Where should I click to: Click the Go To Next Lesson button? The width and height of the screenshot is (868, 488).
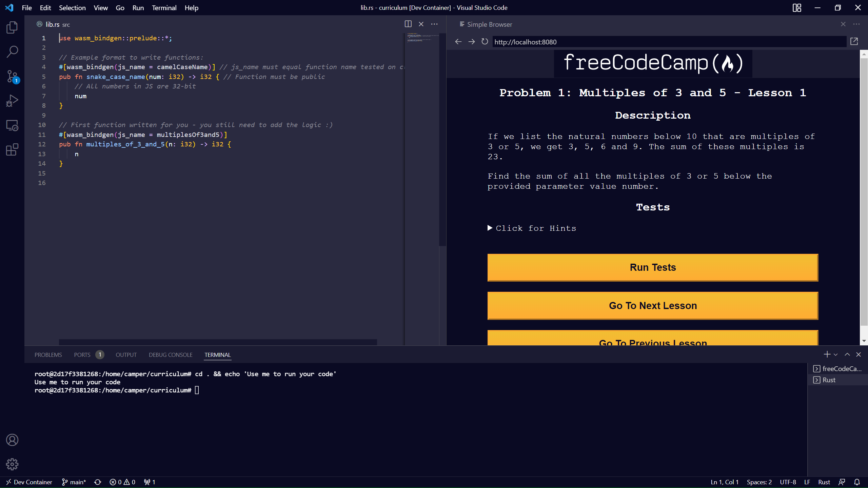click(x=653, y=306)
